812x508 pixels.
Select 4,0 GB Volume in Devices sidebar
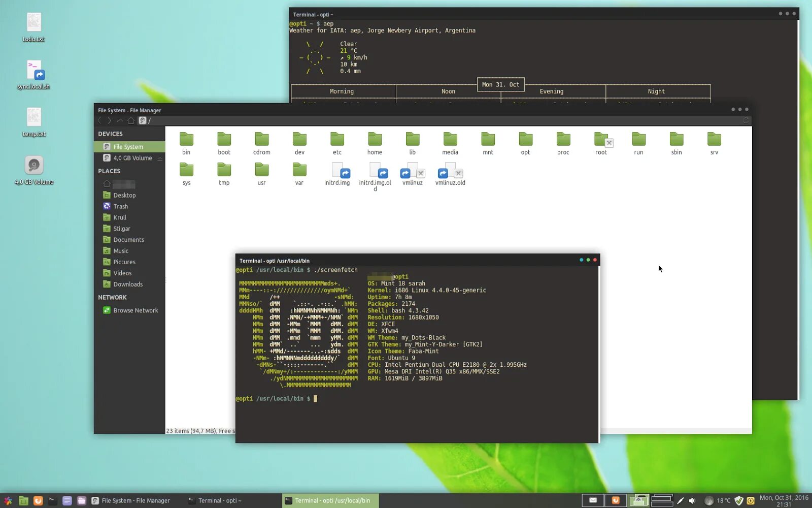pos(127,158)
